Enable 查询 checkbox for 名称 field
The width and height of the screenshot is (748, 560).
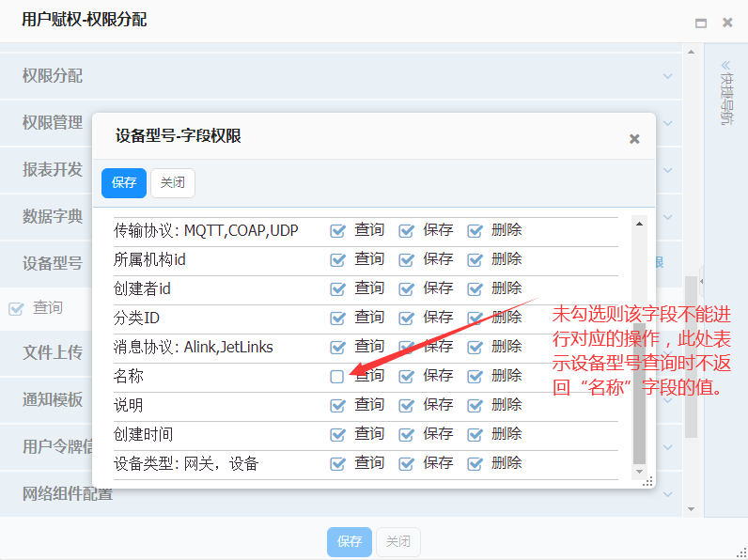click(x=336, y=376)
